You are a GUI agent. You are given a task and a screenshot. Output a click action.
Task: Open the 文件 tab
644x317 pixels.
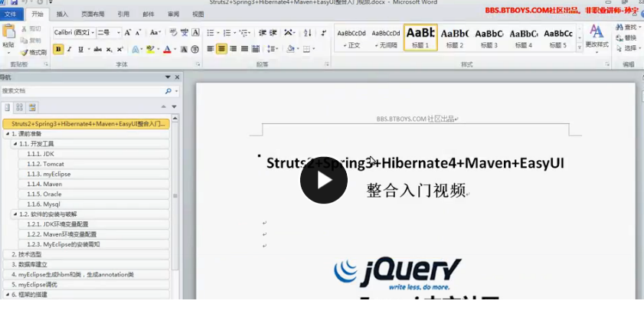11,15
